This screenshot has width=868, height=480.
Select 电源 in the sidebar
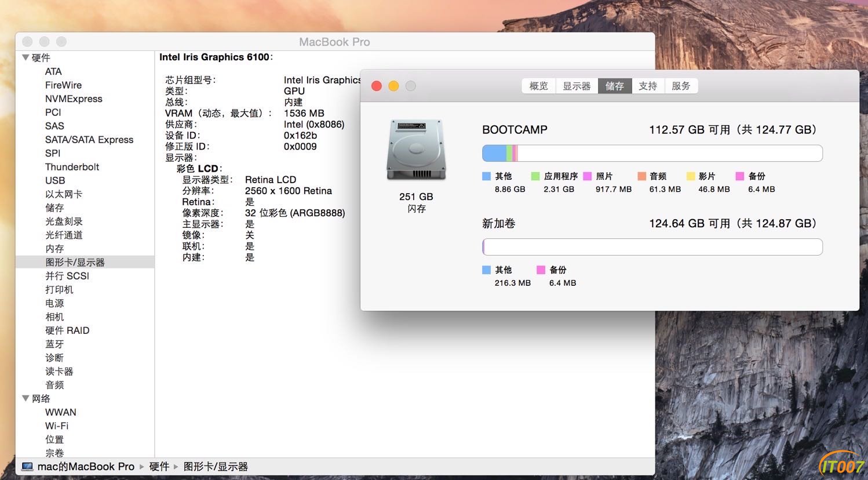click(54, 303)
